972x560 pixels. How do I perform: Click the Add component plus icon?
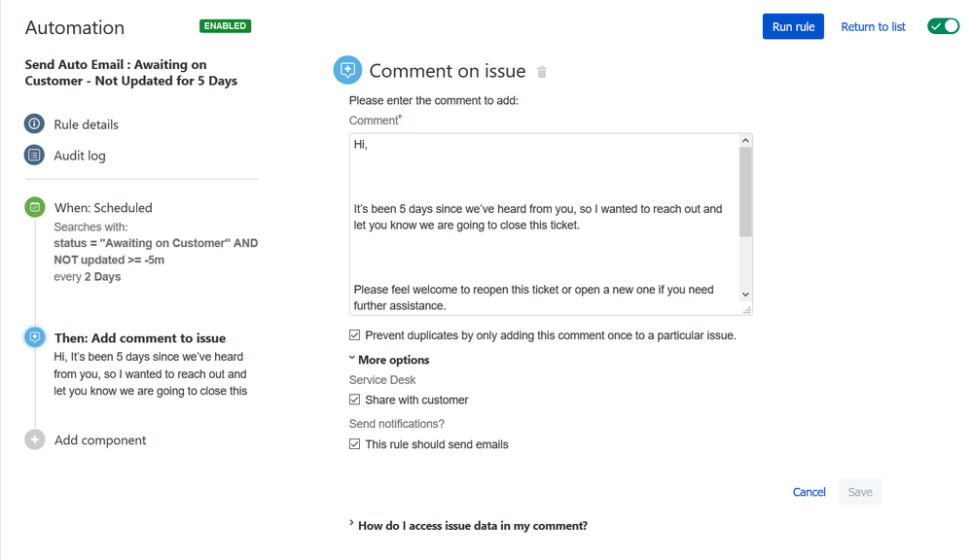pyautogui.click(x=35, y=439)
